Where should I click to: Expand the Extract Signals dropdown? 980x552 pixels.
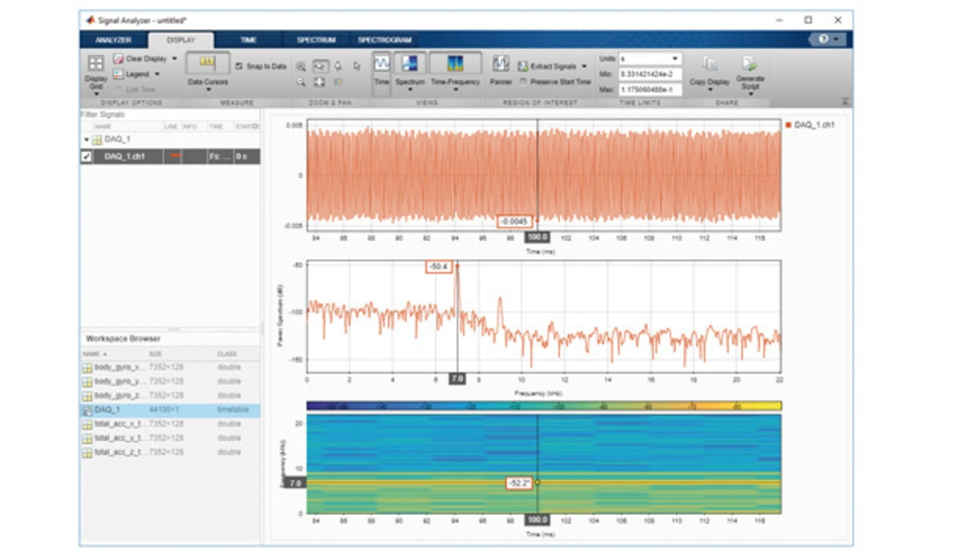[584, 67]
